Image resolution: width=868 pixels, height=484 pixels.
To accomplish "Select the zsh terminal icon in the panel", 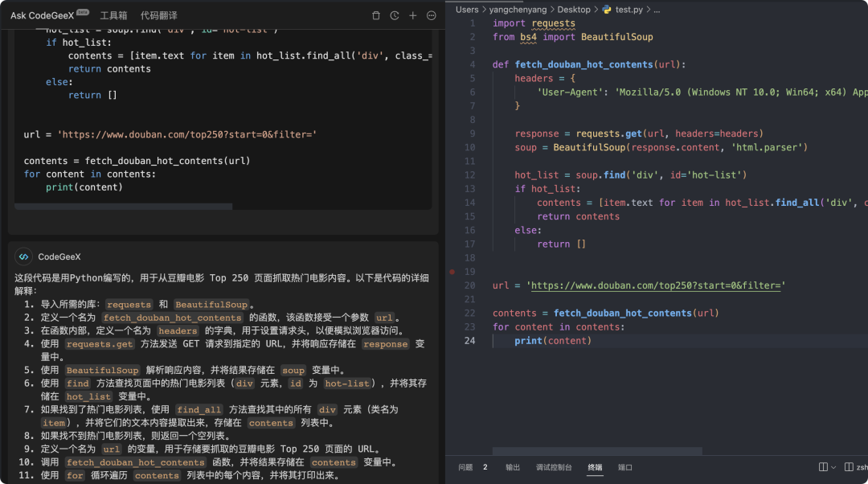I will point(849,467).
